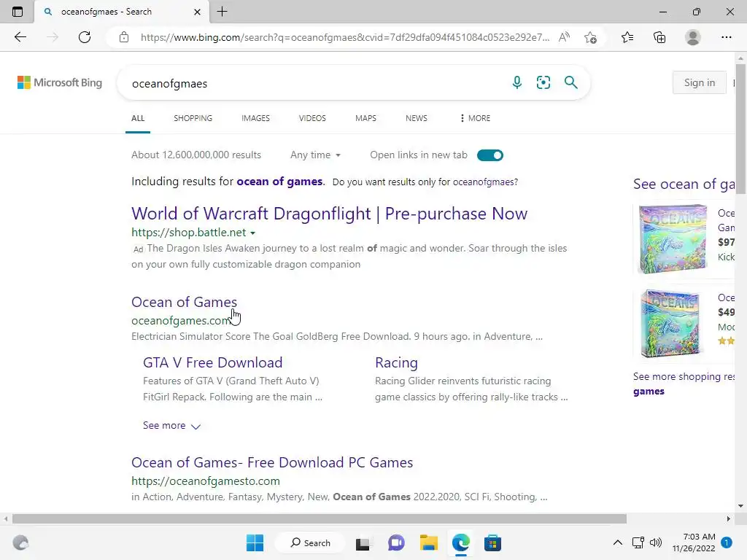Open the Ocean of Games result
The image size is (747, 560).
pos(184,302)
